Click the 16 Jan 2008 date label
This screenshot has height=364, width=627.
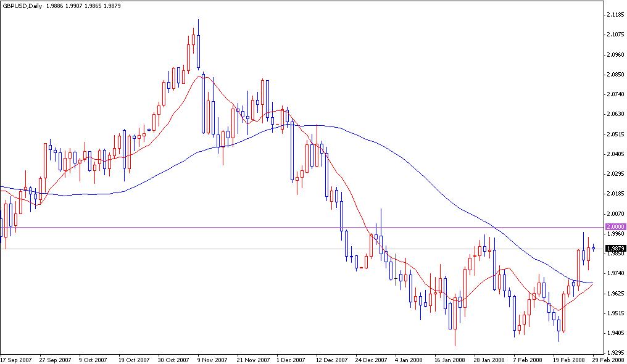(450, 360)
